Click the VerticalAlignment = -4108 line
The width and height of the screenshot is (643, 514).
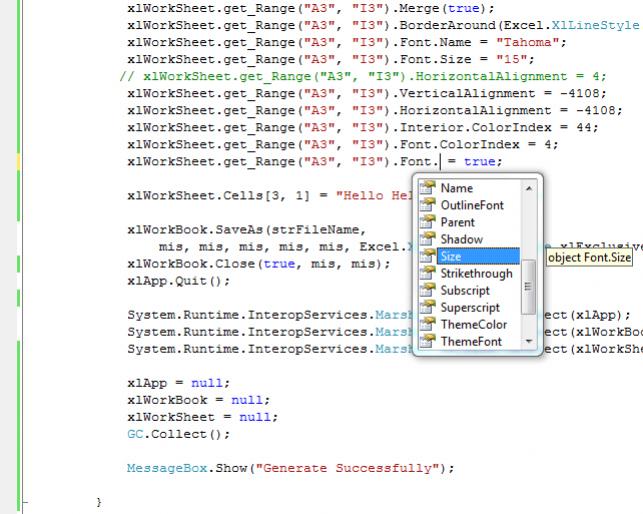point(367,94)
